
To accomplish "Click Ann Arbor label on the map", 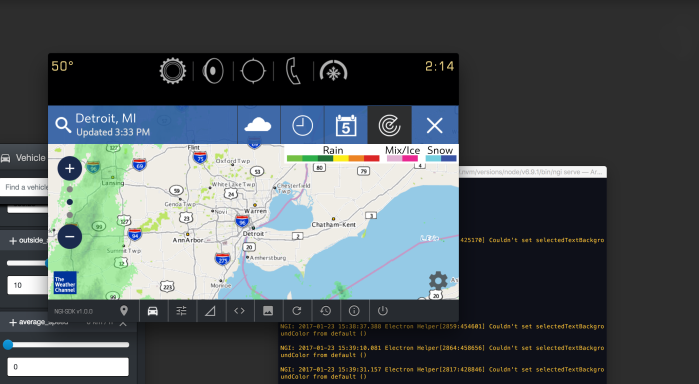I will (x=188, y=240).
